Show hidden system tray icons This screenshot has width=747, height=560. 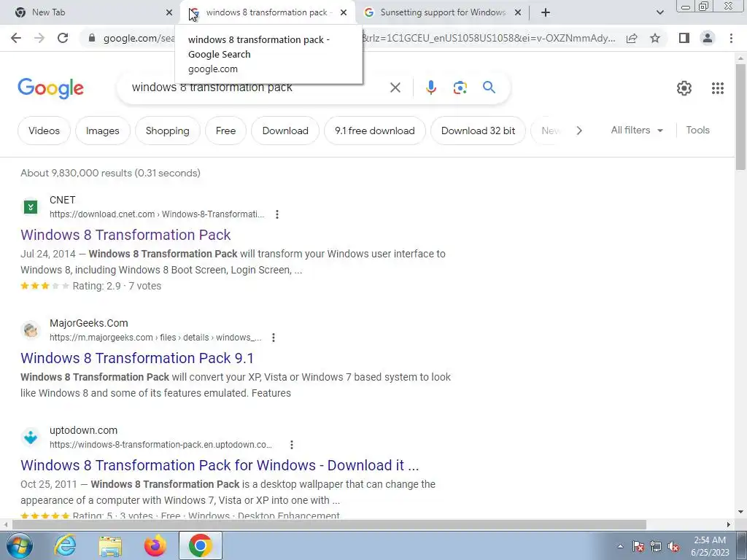[x=620, y=547]
